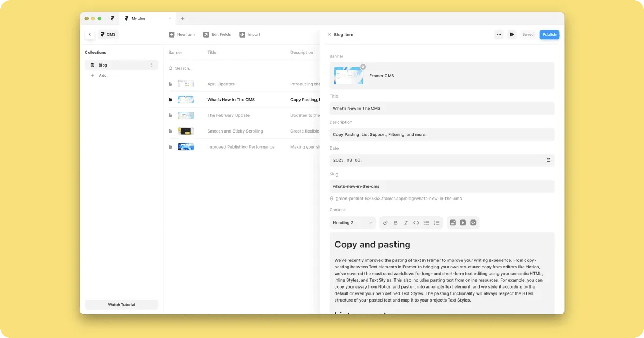644x338 pixels.
Task: Click Improved Publishing Performance banner thumbnail
Action: tap(186, 147)
